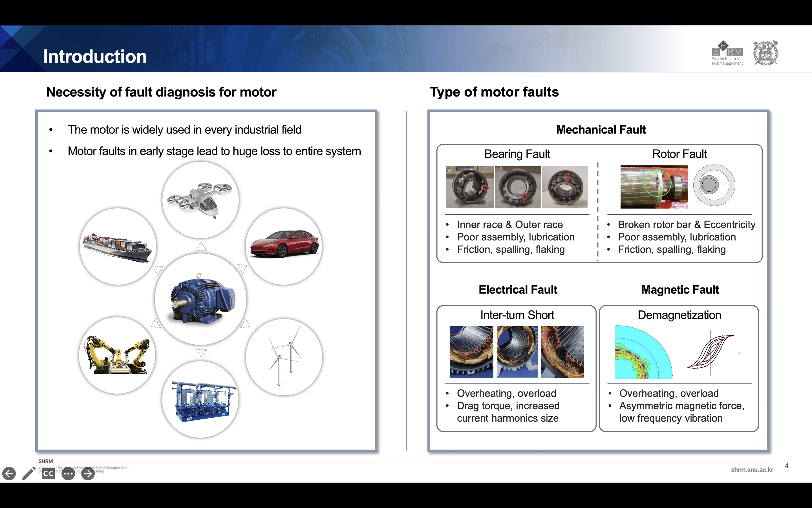The width and height of the screenshot is (812, 508).
Task: Activate the pen annotation tool
Action: point(29,473)
